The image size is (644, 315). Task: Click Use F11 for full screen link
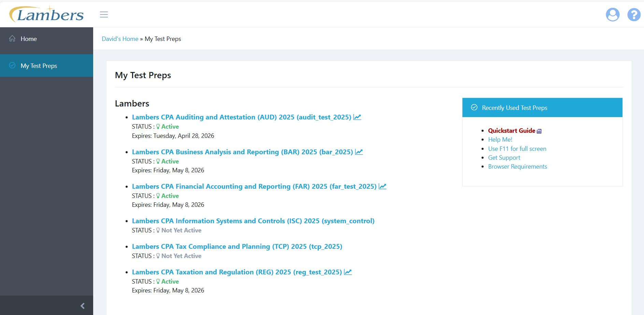tap(517, 149)
